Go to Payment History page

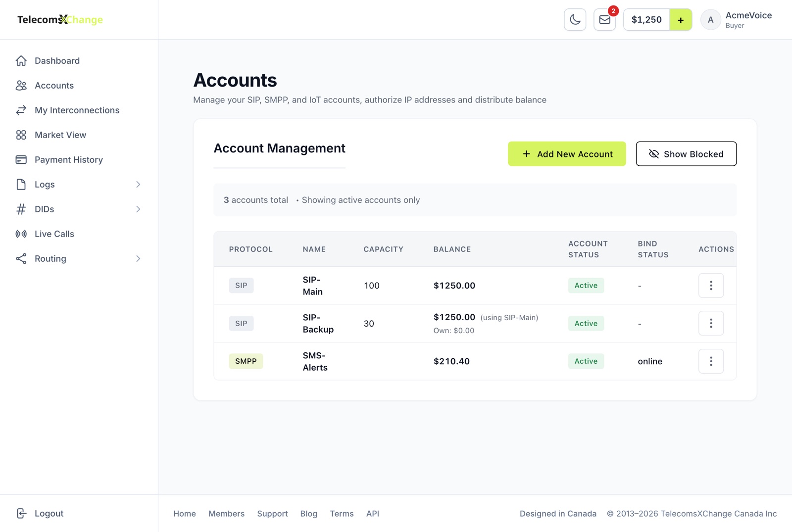click(69, 160)
